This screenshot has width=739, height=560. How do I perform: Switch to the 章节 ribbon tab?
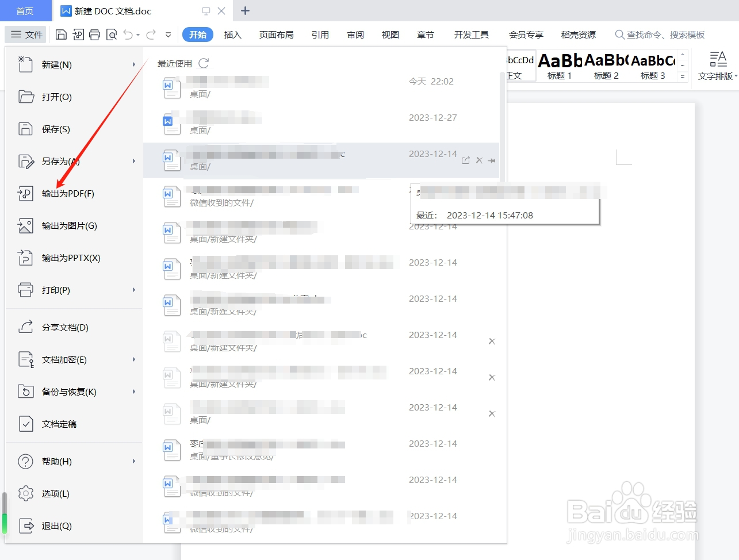coord(426,34)
